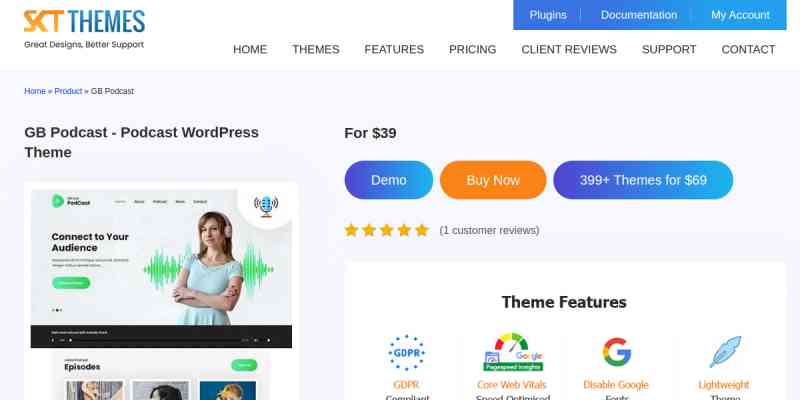
Task: Click the Google G Disable Fonts icon
Action: click(x=616, y=352)
